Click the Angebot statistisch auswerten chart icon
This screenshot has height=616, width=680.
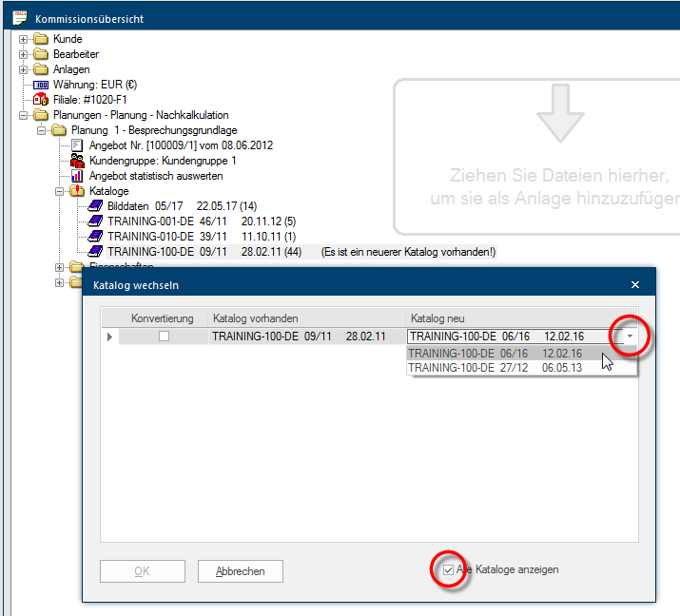(78, 176)
